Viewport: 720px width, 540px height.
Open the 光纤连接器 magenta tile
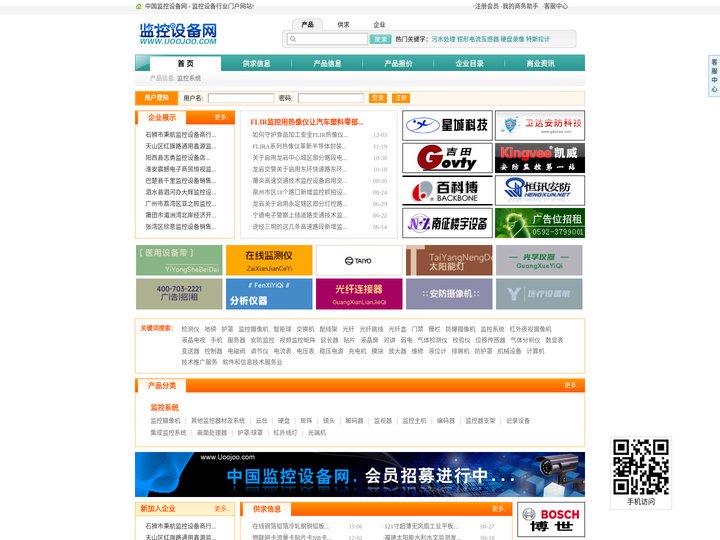coord(359,294)
